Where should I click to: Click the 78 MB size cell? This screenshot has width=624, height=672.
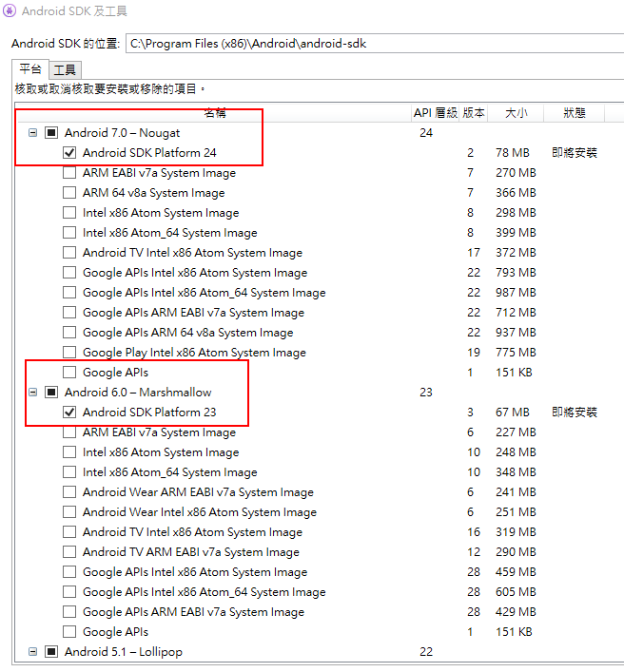(x=513, y=153)
